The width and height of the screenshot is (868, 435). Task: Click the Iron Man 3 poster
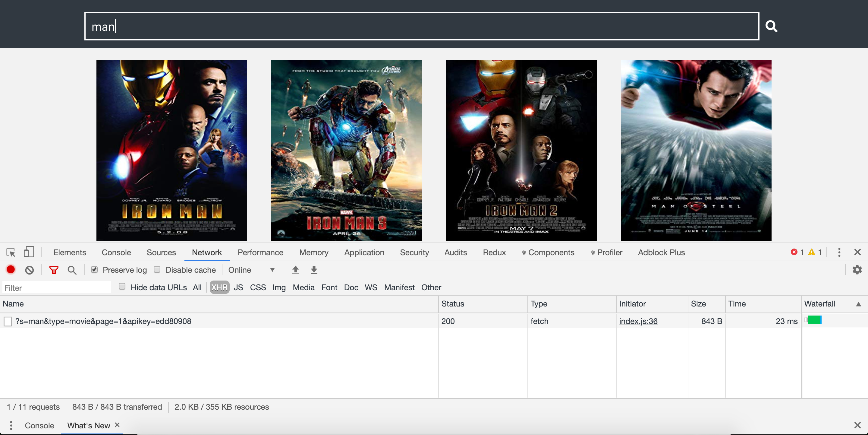tap(346, 151)
